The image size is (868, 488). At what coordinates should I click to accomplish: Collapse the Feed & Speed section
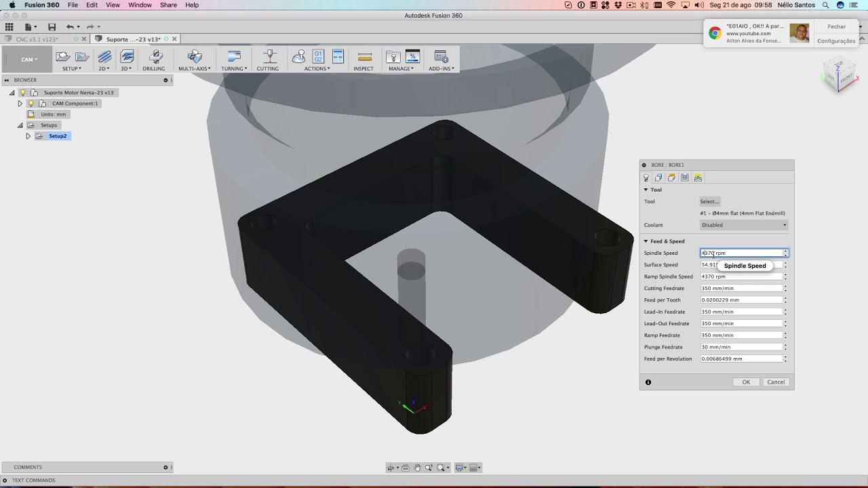(646, 241)
